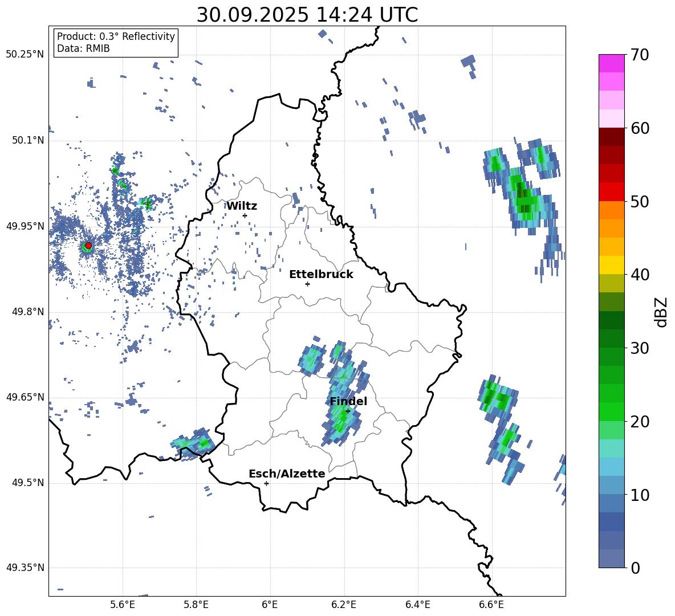
Task: Click the 0 colorbar tick label
Action: tap(635, 568)
